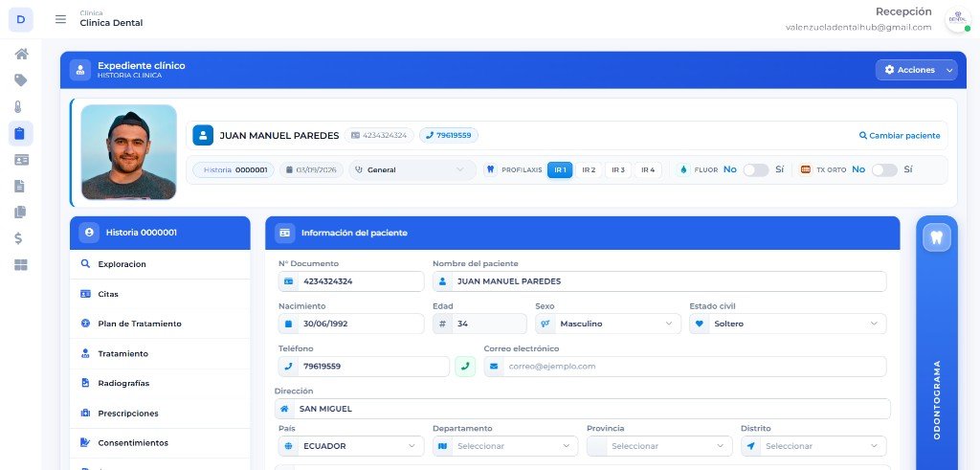
Task: Click the patient photo thumbnail
Action: (129, 152)
